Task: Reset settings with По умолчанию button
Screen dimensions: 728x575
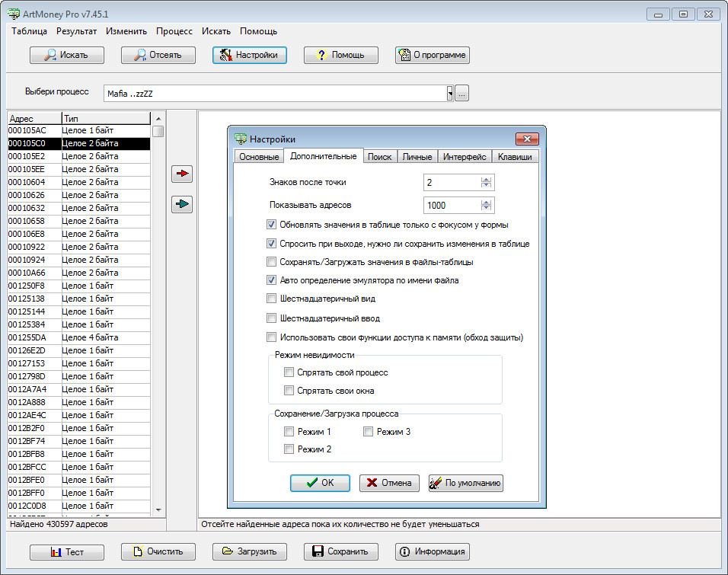Action: coord(465,483)
